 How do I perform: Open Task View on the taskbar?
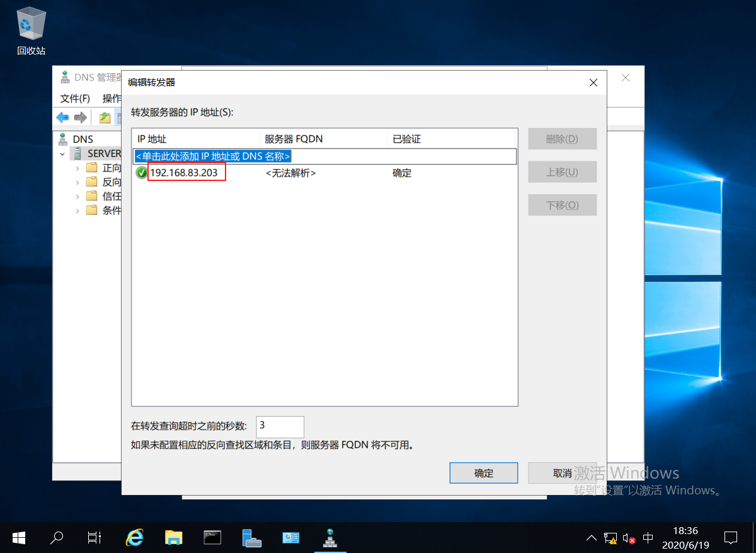pos(94,537)
